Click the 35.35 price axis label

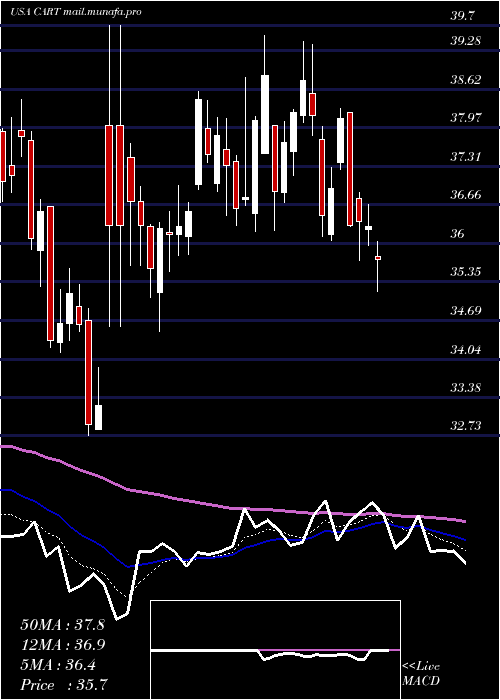click(x=466, y=271)
